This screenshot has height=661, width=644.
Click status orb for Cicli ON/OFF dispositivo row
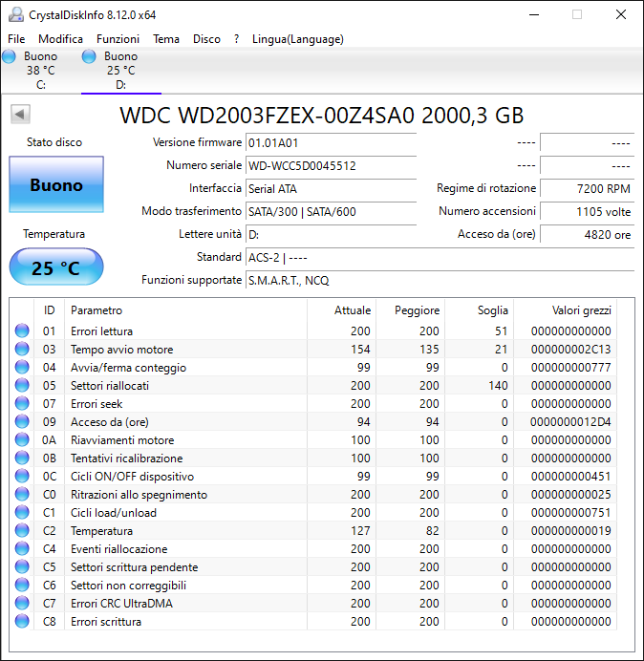(x=22, y=476)
